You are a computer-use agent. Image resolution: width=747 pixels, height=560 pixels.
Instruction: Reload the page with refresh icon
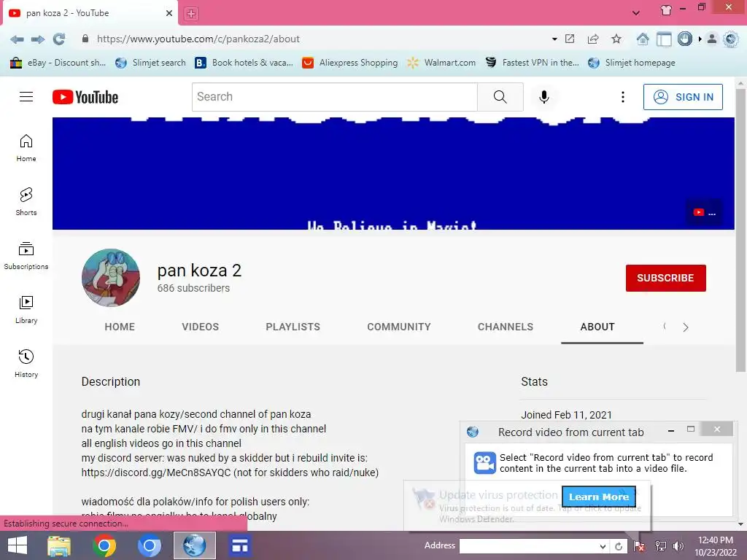coord(59,39)
